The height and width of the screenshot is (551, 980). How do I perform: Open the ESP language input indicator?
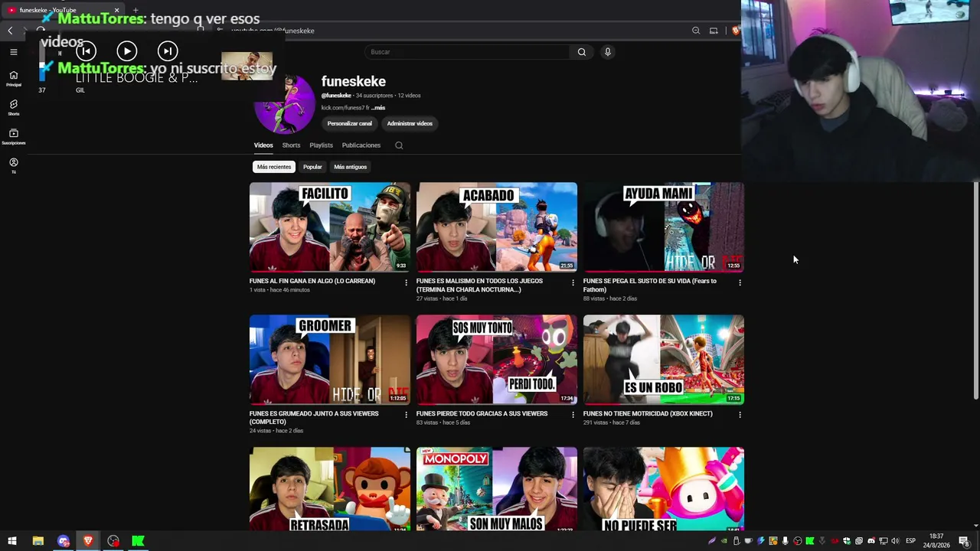click(910, 541)
